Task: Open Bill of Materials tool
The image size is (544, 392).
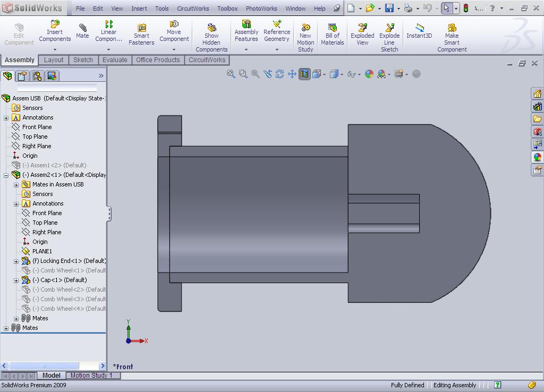Action: pyautogui.click(x=332, y=34)
